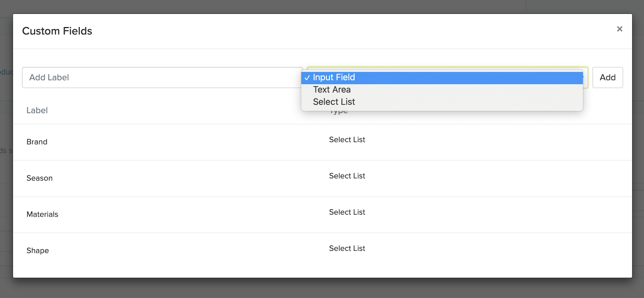Viewport: 644px width, 298px height.
Task: Click the Label column header
Action: coord(37,110)
